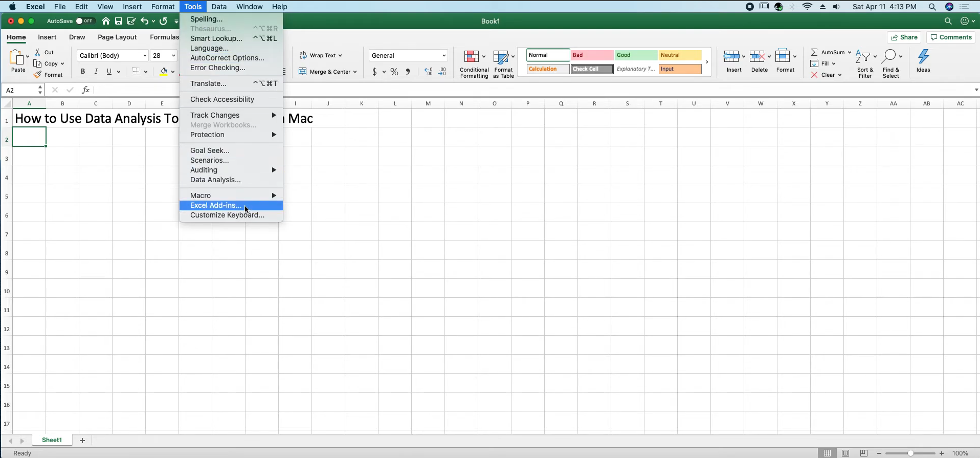
Task: Open the Data menu
Action: [219, 7]
